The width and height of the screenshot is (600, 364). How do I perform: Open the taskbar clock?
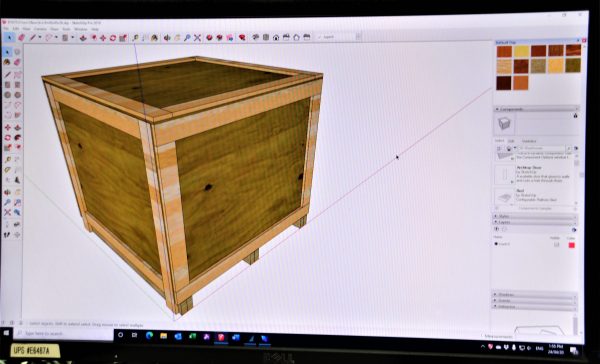coord(556,349)
